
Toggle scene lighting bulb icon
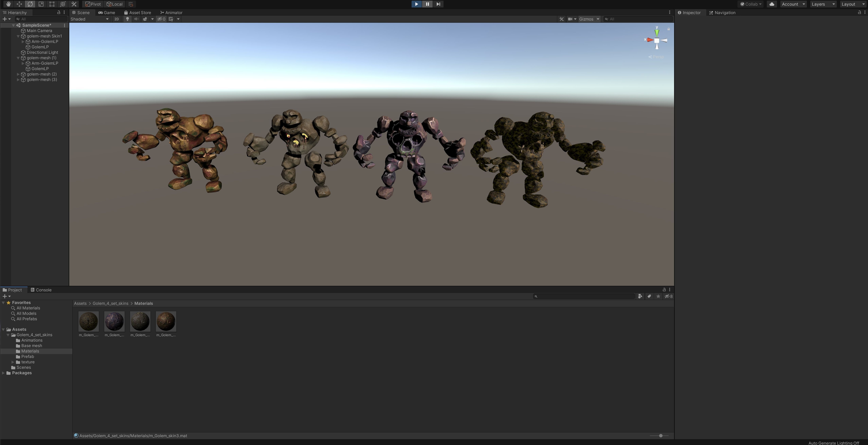tap(127, 19)
